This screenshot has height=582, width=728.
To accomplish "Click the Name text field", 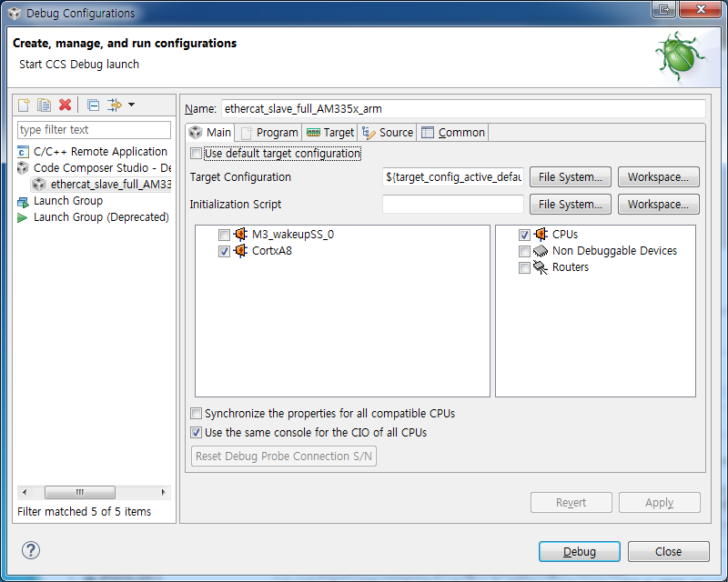I will (463, 108).
